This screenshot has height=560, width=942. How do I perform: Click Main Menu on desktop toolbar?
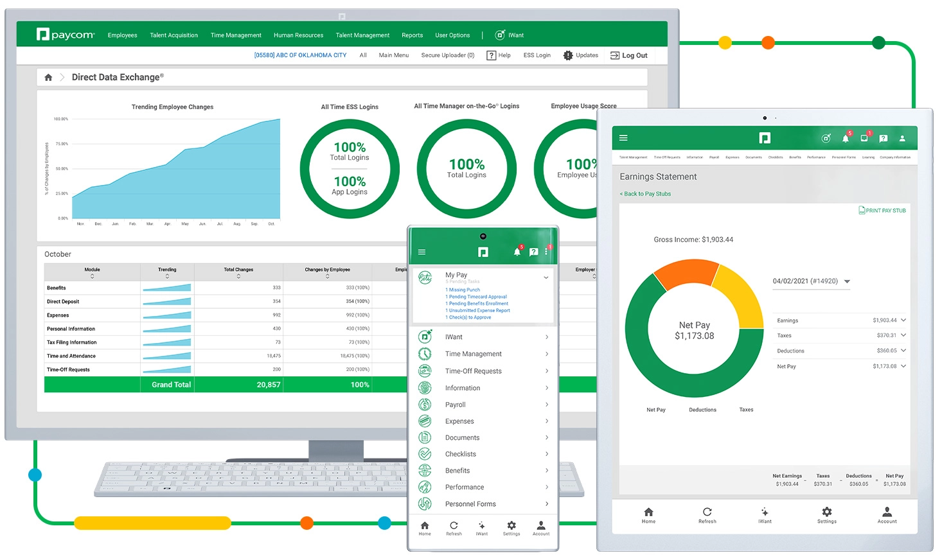tap(394, 55)
